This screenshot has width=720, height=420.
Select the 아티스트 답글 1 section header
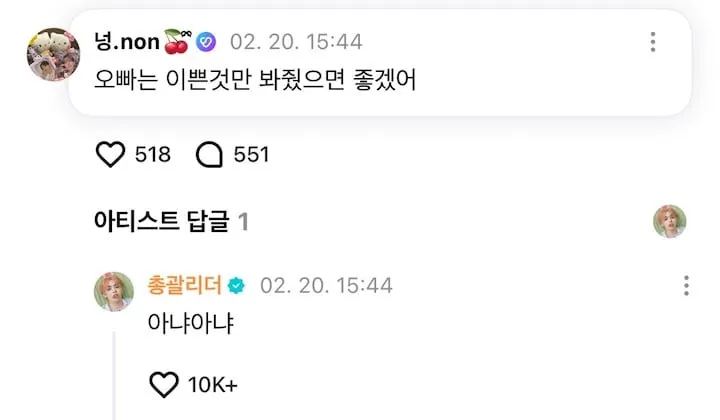click(167, 222)
